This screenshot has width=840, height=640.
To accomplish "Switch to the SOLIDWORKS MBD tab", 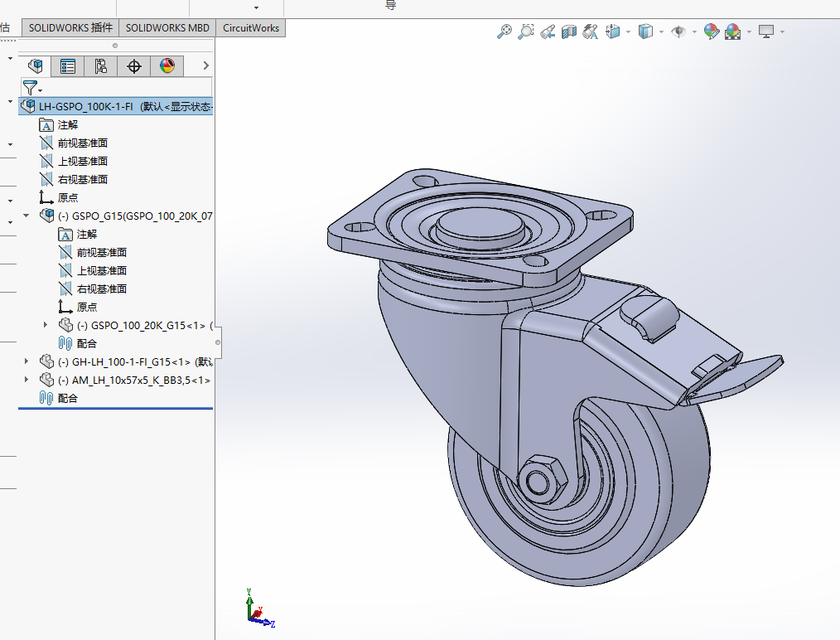I will [x=167, y=27].
